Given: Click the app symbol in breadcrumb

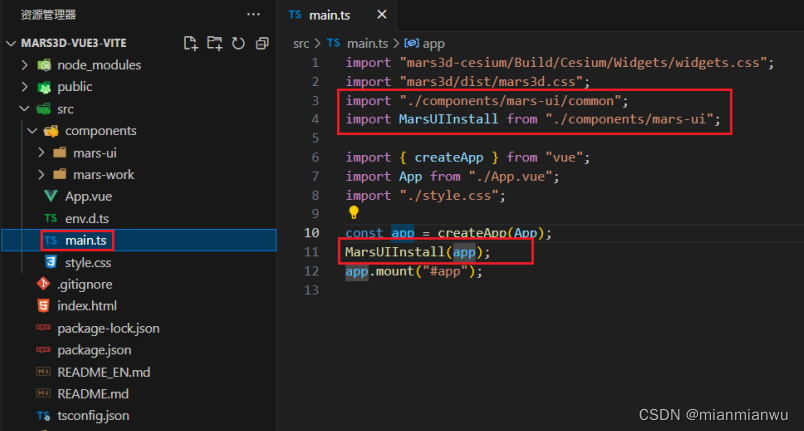Looking at the screenshot, I should click(434, 43).
